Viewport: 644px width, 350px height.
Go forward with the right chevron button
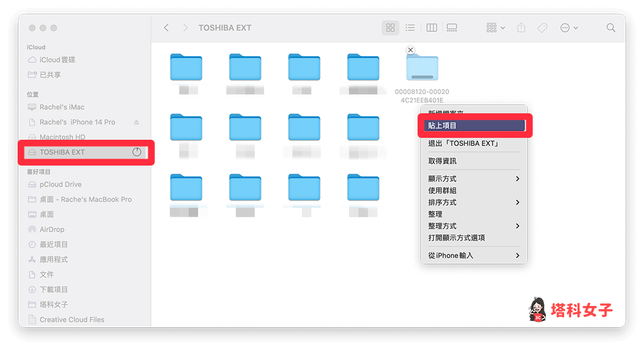point(186,28)
